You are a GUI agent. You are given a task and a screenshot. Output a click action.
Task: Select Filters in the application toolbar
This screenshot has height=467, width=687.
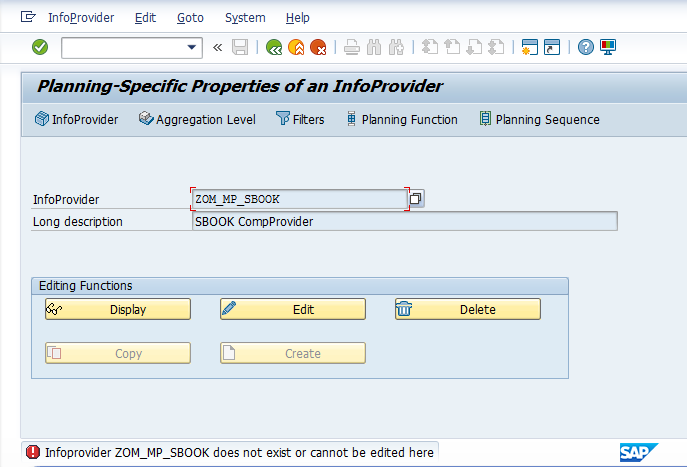300,119
